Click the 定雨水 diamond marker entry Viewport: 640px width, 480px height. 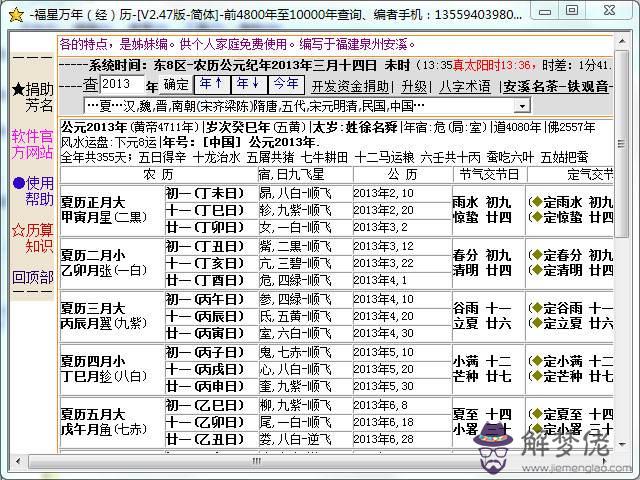point(571,200)
